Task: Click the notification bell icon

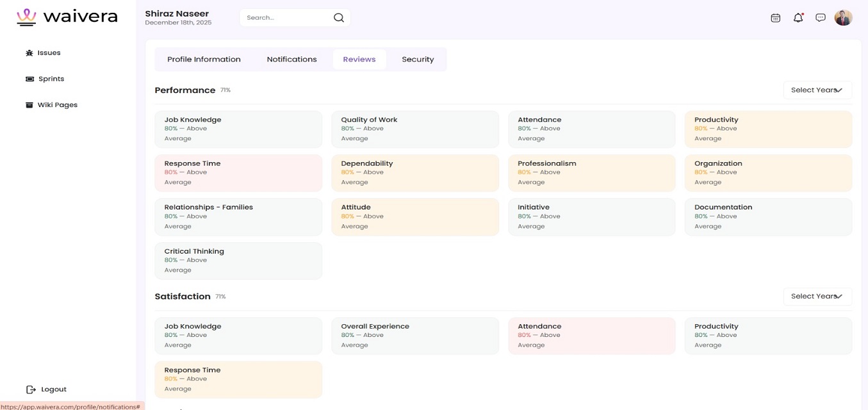Action: point(798,18)
